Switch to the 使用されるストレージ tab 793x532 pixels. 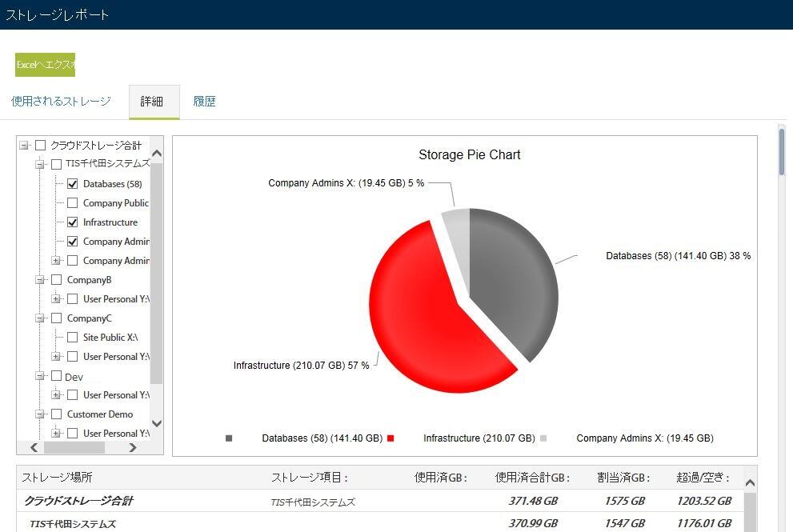click(x=61, y=101)
